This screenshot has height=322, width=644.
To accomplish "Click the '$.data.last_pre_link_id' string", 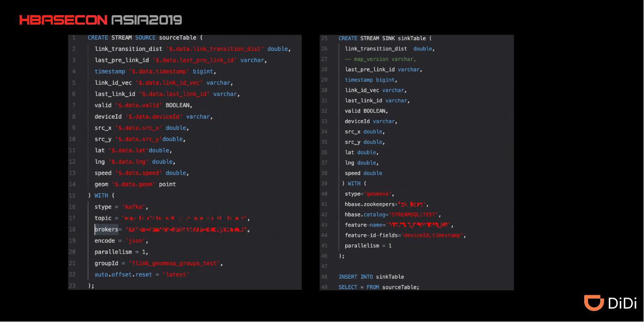I will tap(195, 60).
